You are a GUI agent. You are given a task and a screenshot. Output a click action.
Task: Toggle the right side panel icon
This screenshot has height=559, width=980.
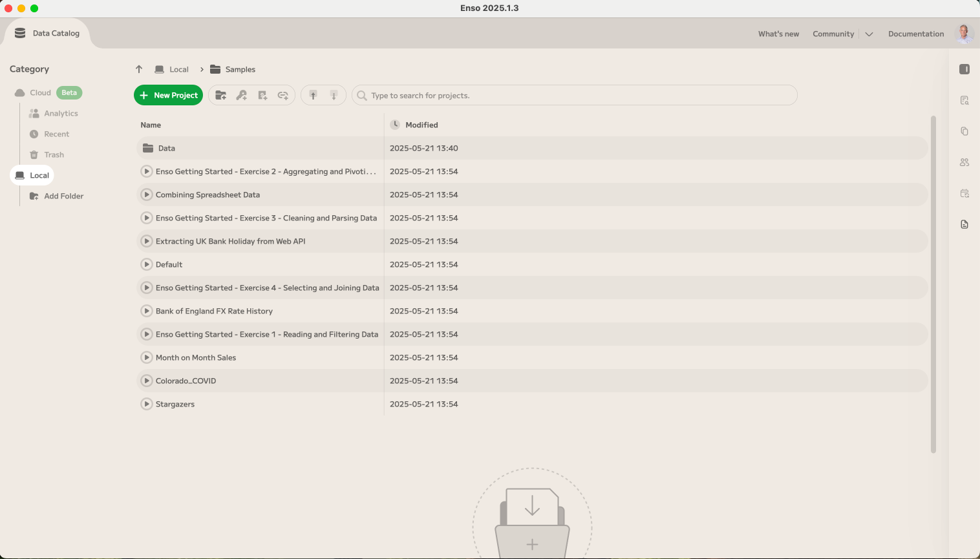coord(964,69)
